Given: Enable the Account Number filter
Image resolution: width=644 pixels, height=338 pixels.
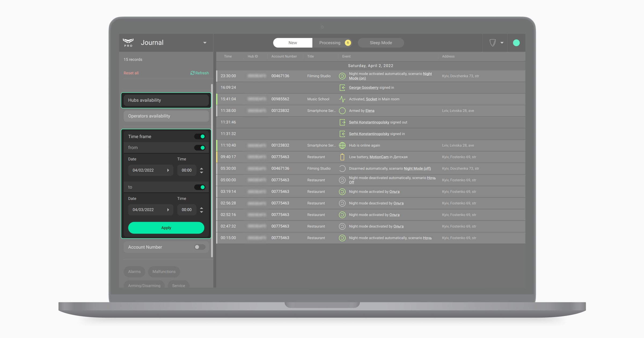Looking at the screenshot, I should click(199, 247).
